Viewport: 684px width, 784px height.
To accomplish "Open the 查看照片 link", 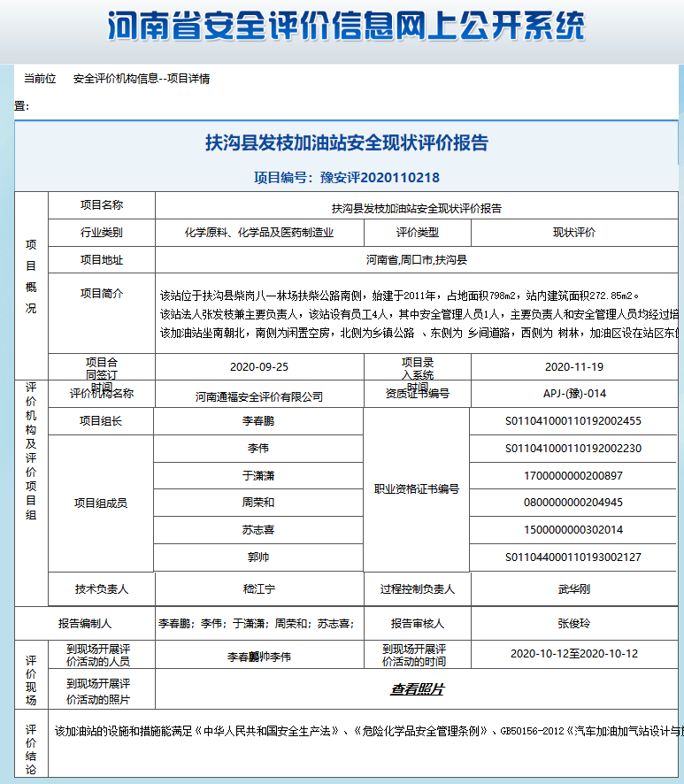I will [x=417, y=689].
